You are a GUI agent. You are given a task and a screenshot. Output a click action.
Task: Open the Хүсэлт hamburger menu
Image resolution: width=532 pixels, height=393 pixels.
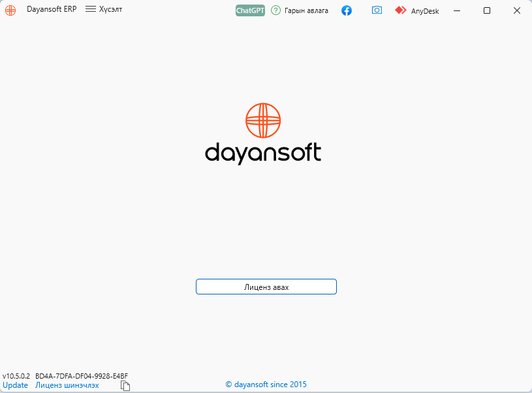click(104, 9)
